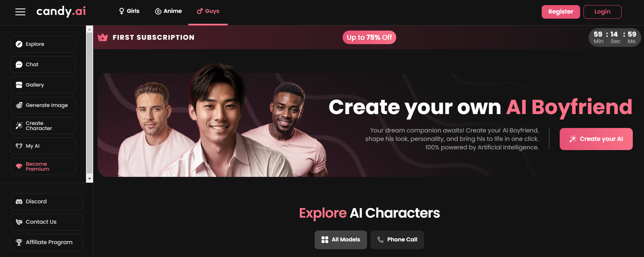Switch to the Girls tab
This screenshot has height=257, width=644.
tap(129, 11)
